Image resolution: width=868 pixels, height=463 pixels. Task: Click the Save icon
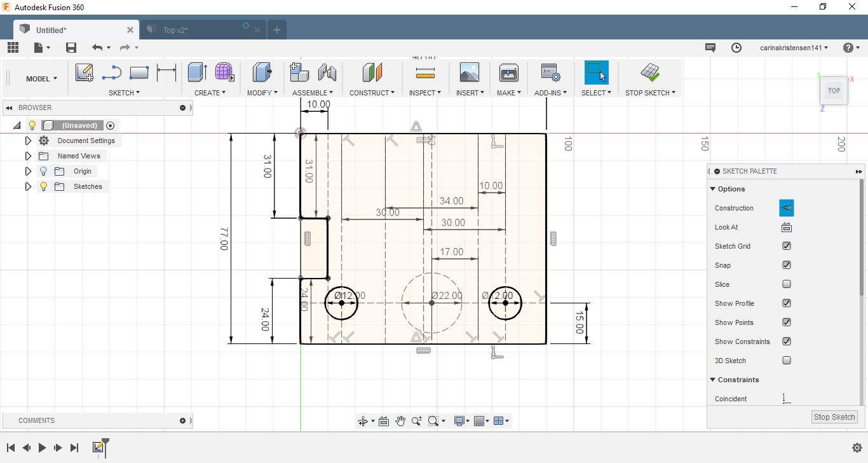pos(71,48)
